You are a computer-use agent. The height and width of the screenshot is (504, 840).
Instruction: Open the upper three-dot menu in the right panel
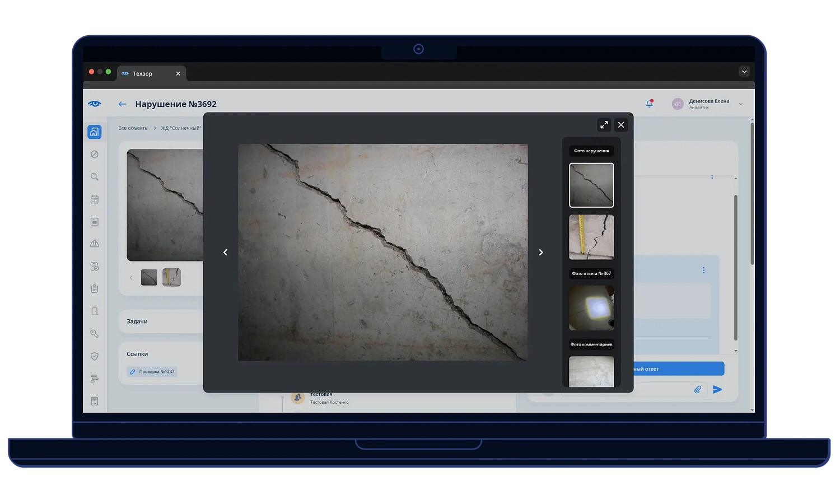tap(712, 177)
